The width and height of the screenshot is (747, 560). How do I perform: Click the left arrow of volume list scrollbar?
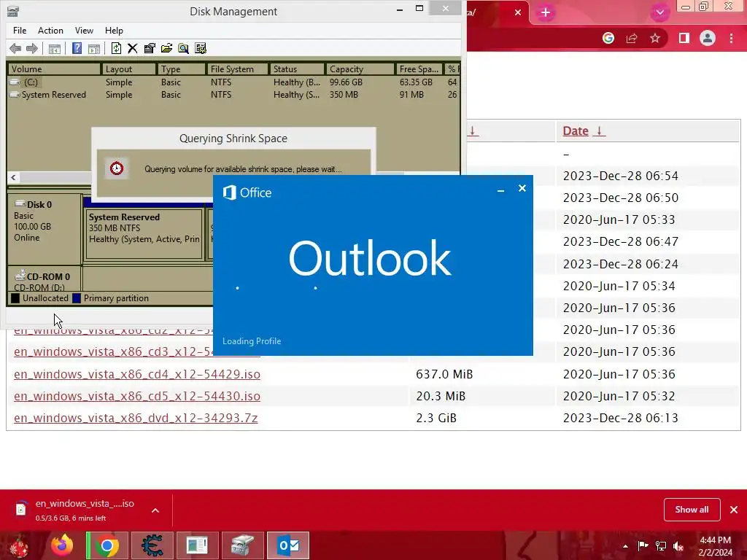13,178
